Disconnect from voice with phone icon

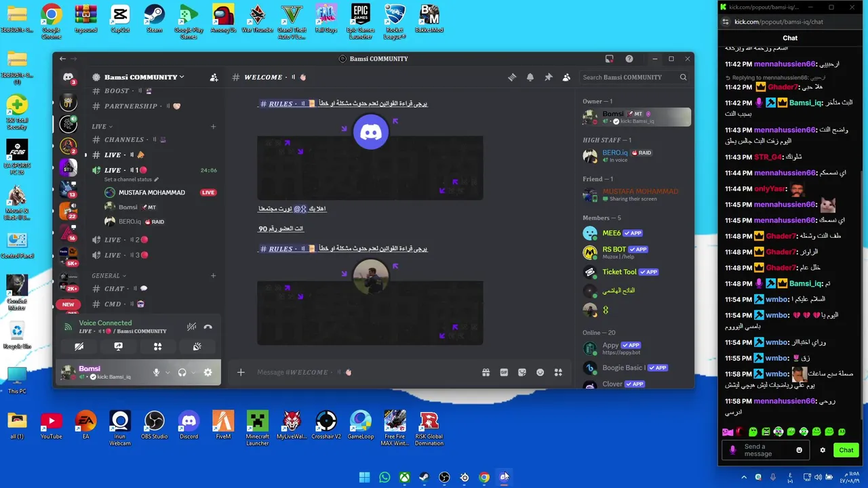(208, 327)
